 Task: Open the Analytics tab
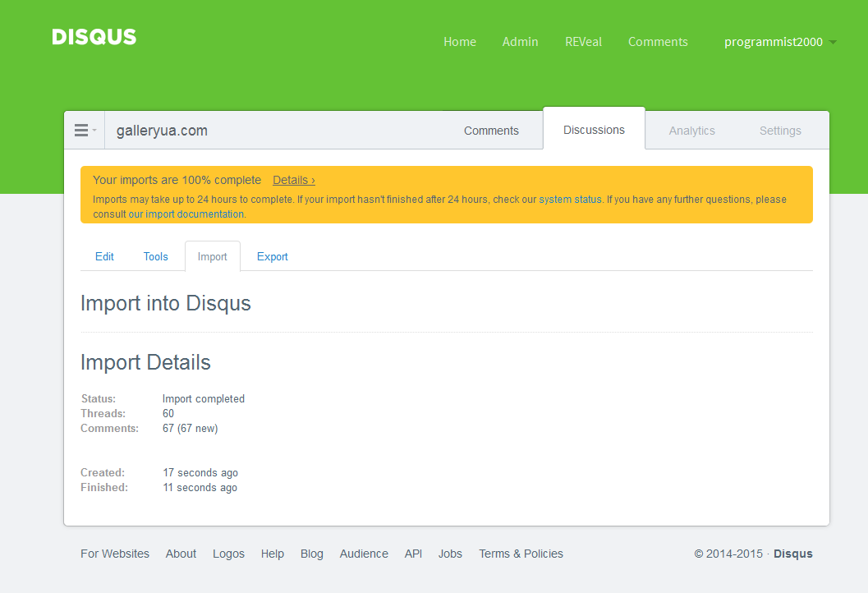pos(692,131)
